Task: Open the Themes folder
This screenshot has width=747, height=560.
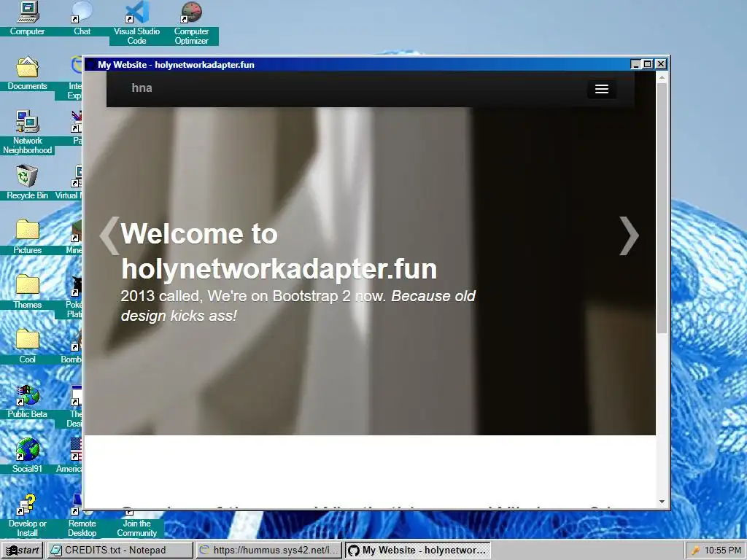Action: click(27, 292)
